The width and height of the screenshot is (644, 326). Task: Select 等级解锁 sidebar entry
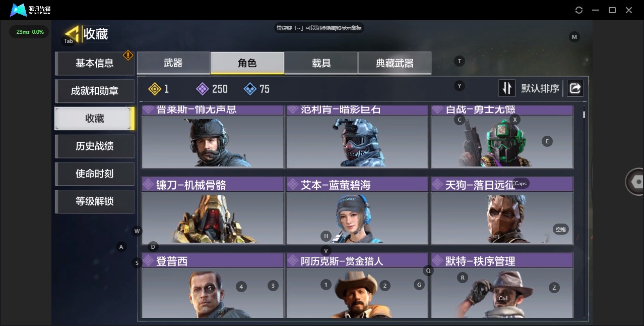point(95,201)
